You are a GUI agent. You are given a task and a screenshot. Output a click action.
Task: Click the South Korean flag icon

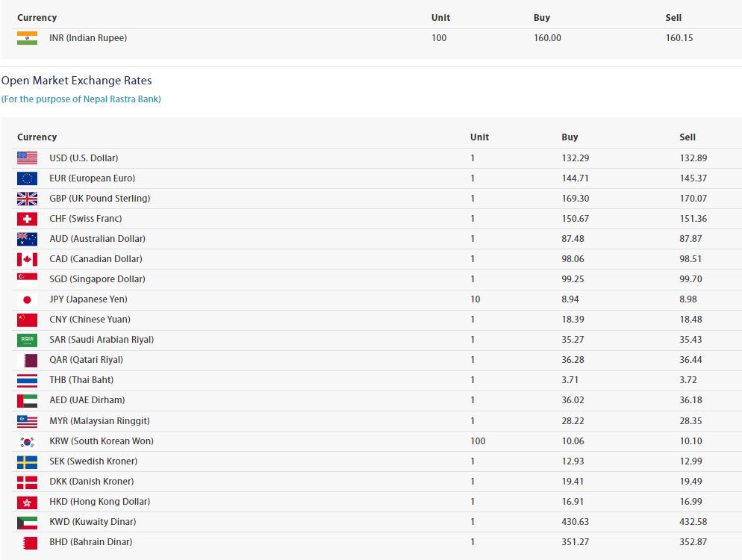click(27, 441)
